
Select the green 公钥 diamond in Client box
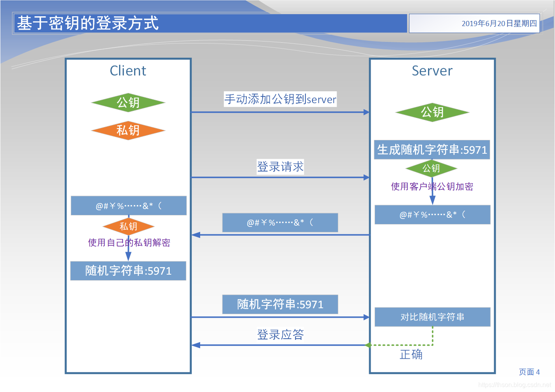128,103
